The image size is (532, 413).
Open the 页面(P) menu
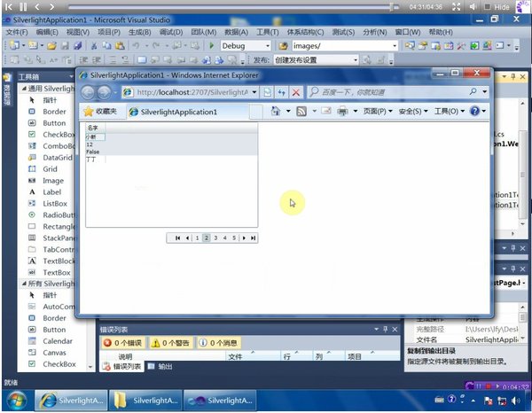coord(378,111)
